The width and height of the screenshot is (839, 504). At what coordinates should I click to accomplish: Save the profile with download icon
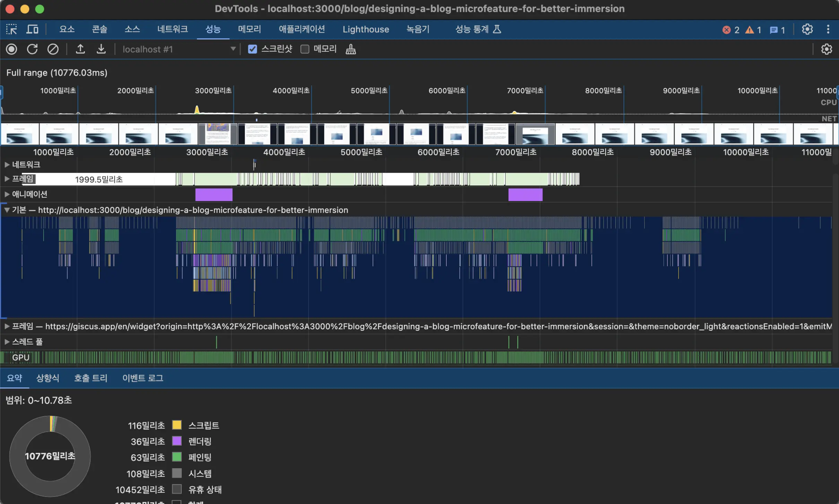[x=101, y=49]
